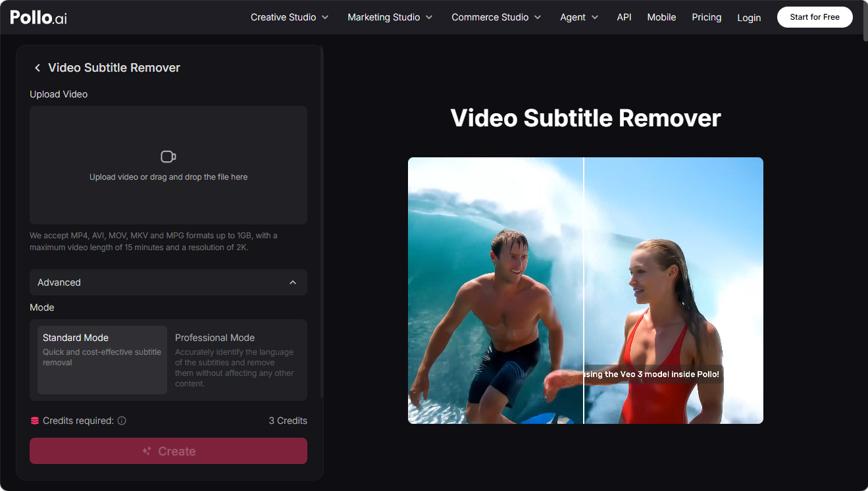Viewport: 868px width, 491px height.
Task: Open the Creative Studio dropdown menu
Action: (x=290, y=17)
